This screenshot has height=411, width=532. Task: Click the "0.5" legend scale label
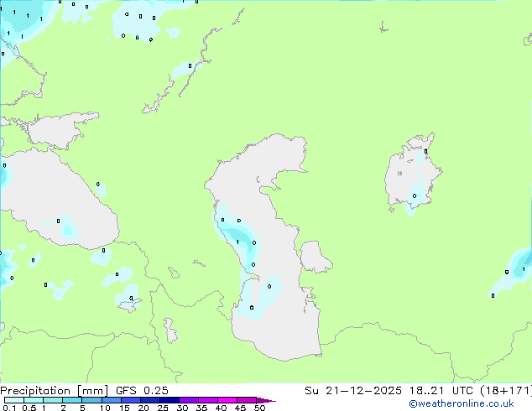29,408
